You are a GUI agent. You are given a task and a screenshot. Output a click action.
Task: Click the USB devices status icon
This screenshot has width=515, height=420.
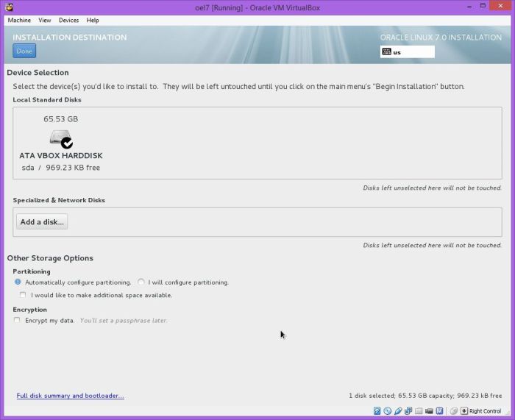click(x=397, y=411)
